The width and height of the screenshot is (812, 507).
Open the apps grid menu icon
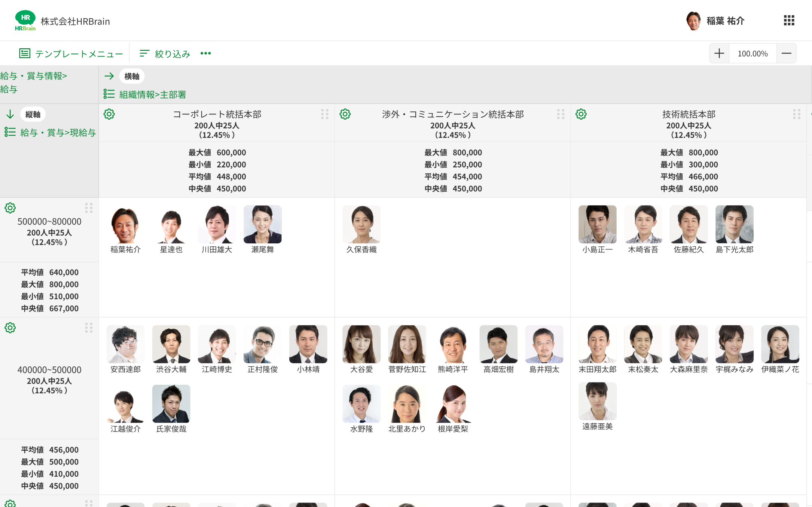[789, 21]
